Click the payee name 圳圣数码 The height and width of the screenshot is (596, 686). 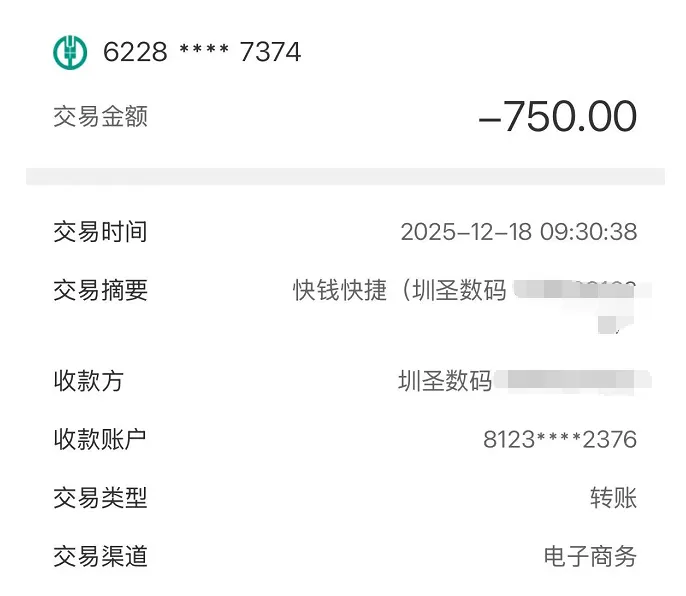pyautogui.click(x=445, y=381)
